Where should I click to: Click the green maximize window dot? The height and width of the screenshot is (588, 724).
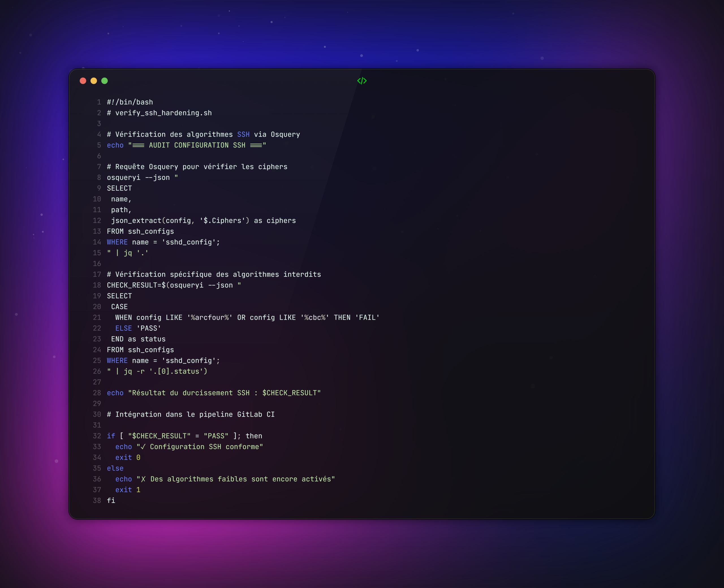(105, 81)
